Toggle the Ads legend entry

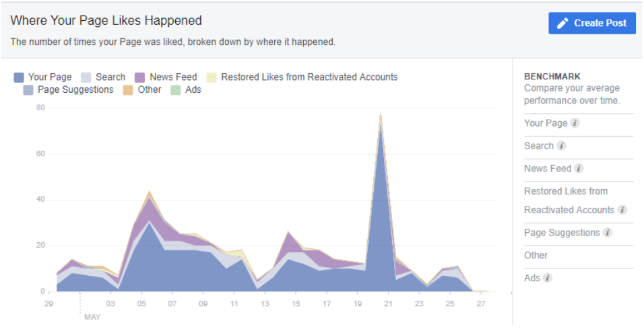[x=186, y=89]
